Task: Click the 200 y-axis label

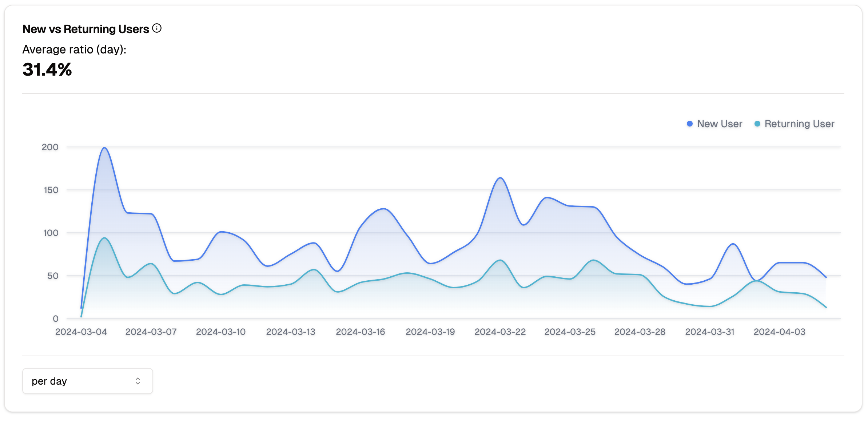Action: coord(50,147)
